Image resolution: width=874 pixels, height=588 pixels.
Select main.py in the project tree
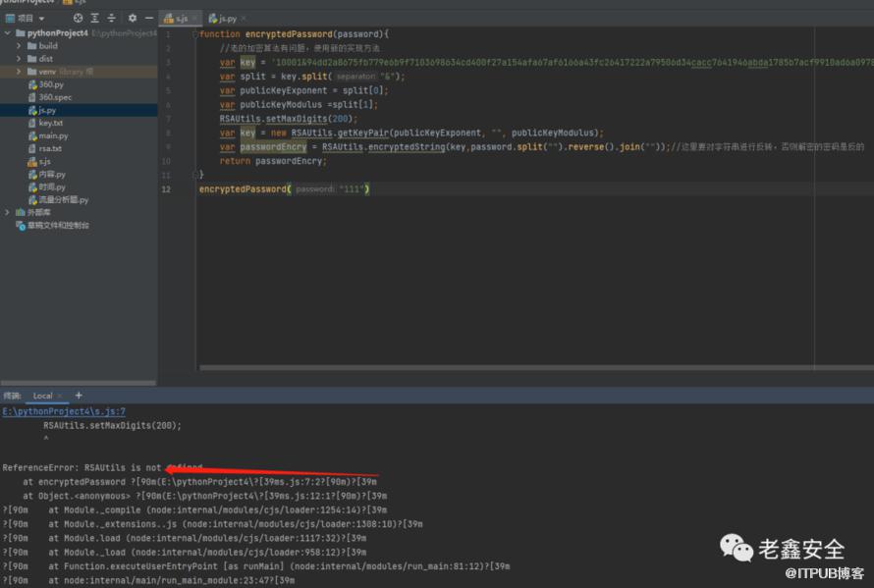click(53, 135)
